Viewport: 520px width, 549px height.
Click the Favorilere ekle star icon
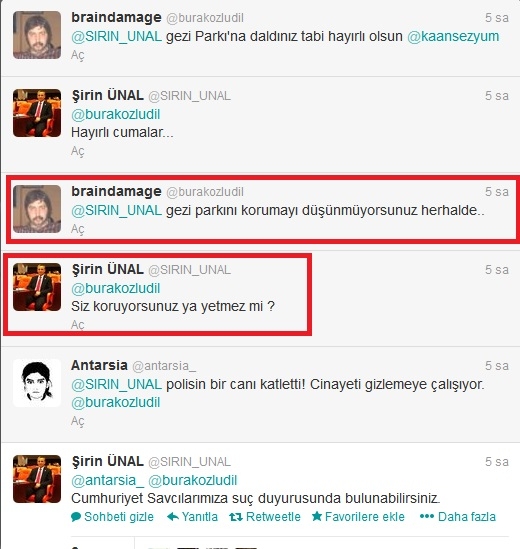[317, 516]
